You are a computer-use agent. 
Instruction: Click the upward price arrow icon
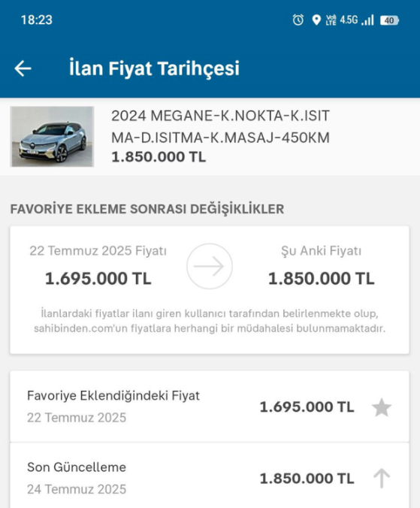tap(382, 478)
